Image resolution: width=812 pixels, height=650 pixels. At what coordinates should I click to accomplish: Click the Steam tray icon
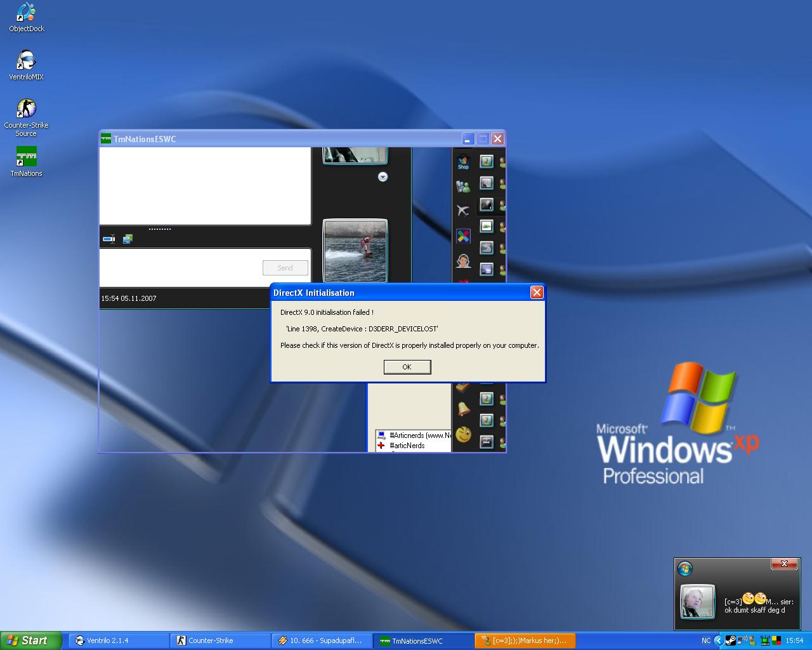[731, 640]
